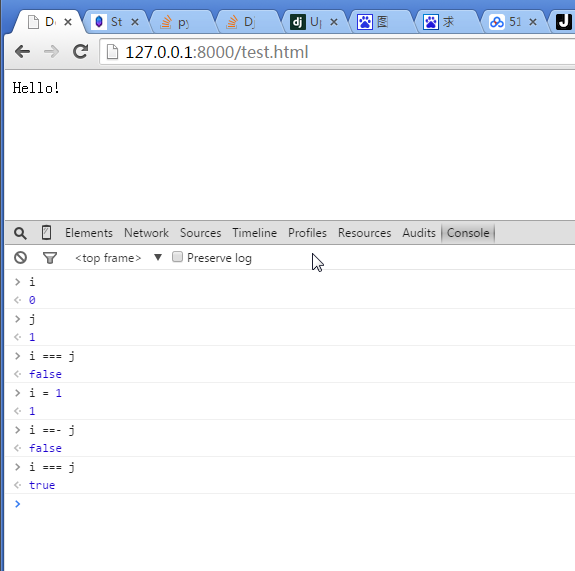Go forward using the browser arrow
Screen dimensions: 575x571
51,52
